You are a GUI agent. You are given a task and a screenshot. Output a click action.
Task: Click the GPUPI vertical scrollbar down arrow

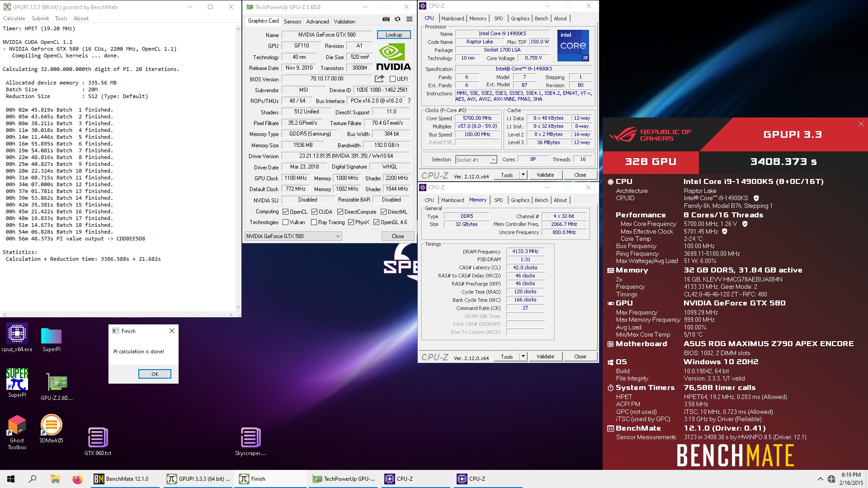(x=238, y=307)
